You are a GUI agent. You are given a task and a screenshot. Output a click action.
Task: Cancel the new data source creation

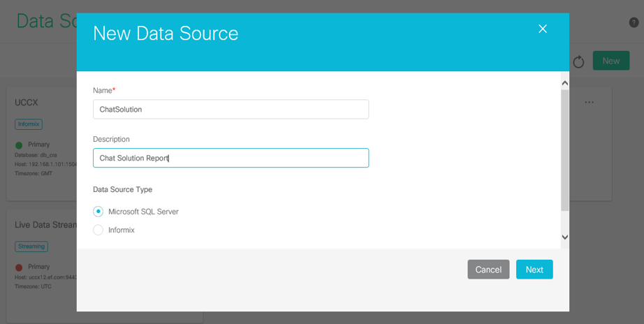click(488, 270)
